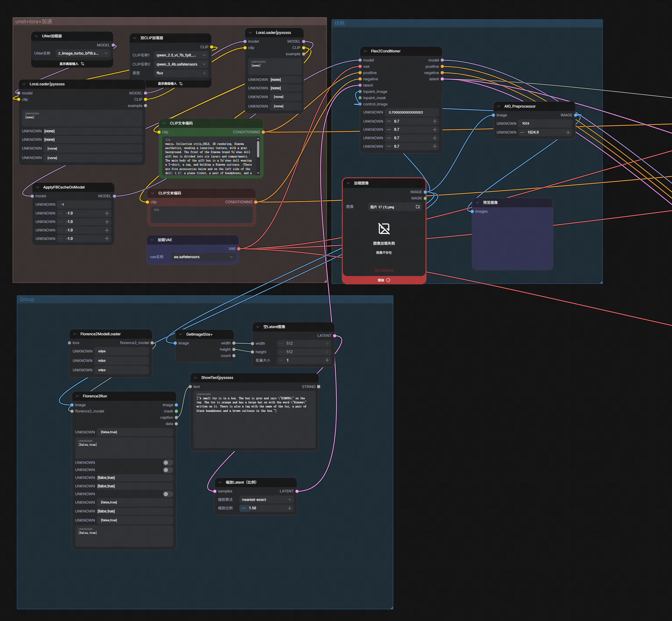
Task: Open the 缩放算法 nearest-exact dropdown
Action: 267,500
